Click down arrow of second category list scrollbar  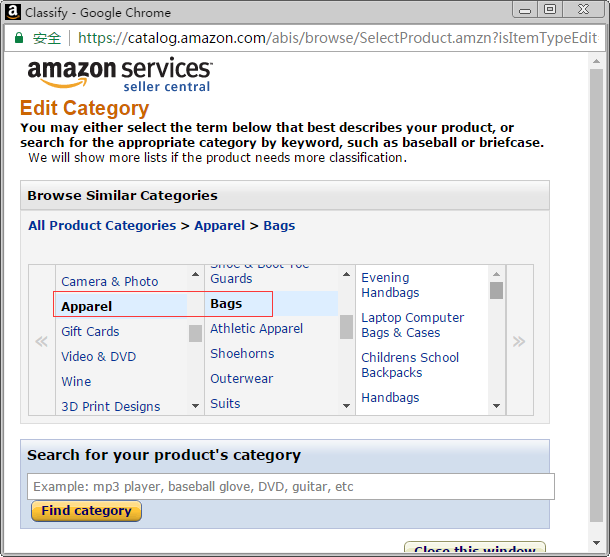tap(346, 406)
